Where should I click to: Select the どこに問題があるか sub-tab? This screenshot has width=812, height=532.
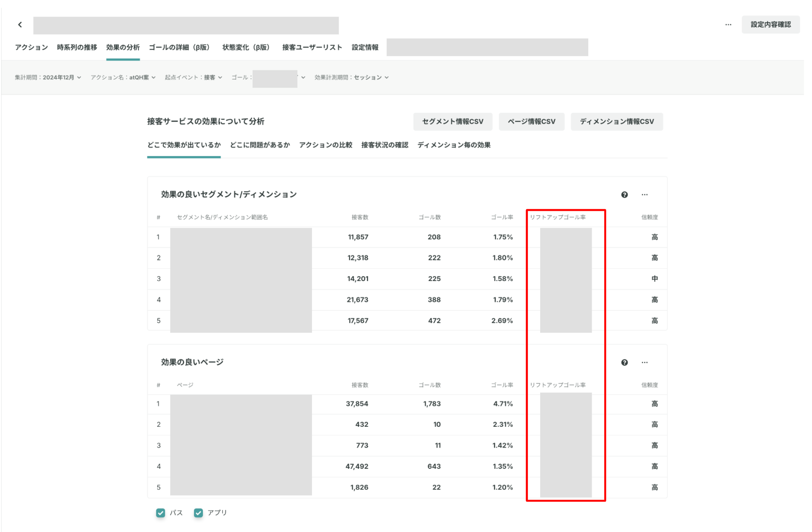pyautogui.click(x=260, y=145)
